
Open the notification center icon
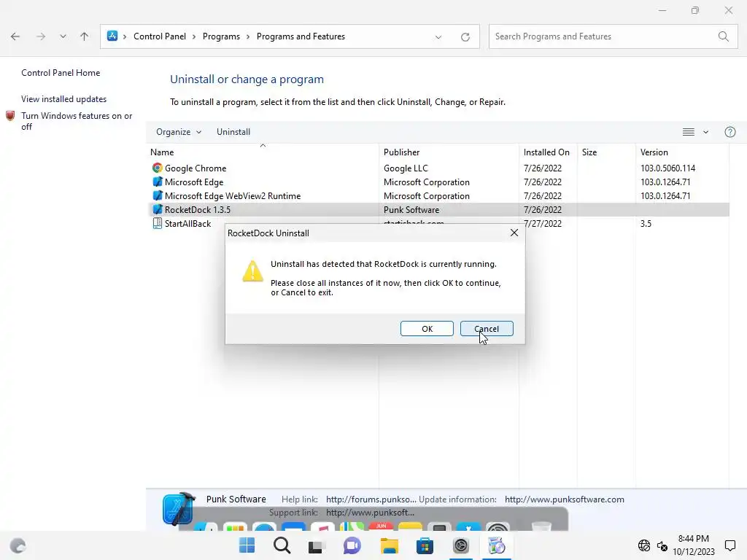[729, 545]
